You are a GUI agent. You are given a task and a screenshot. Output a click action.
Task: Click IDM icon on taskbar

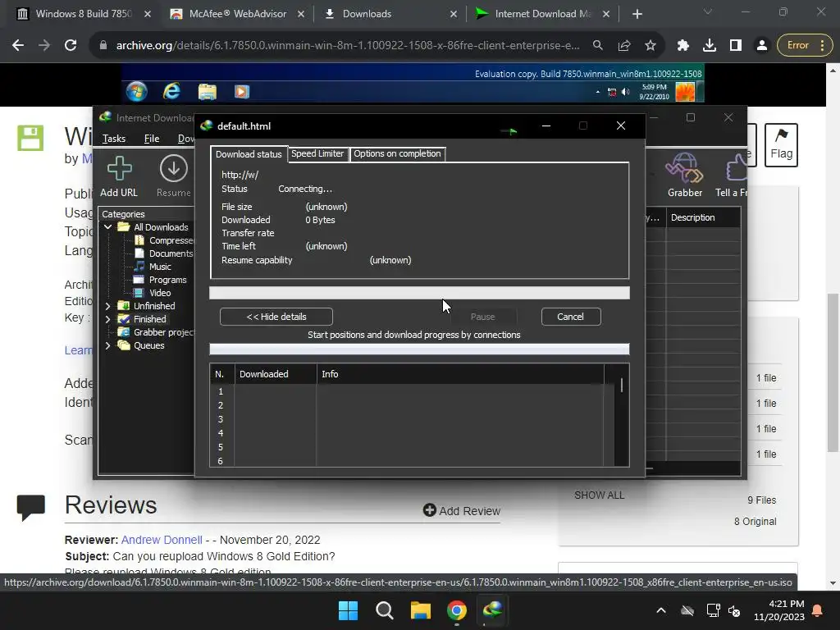pyautogui.click(x=492, y=610)
